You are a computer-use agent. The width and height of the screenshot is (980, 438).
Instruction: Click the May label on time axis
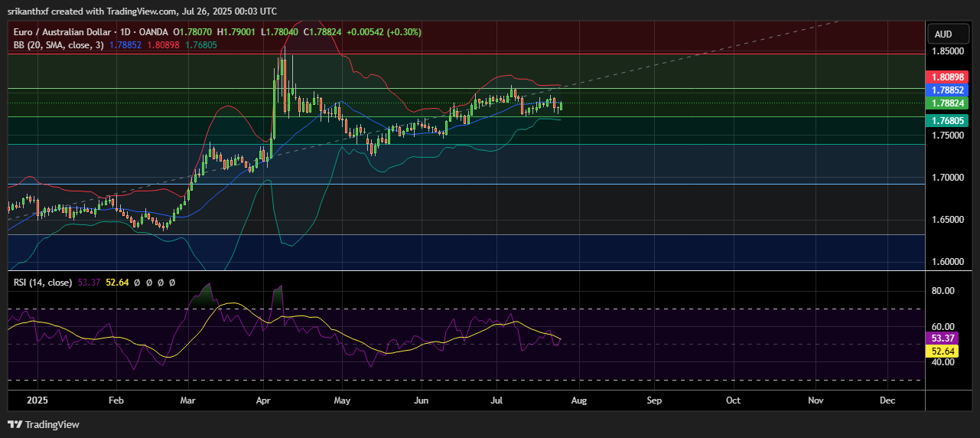(343, 400)
